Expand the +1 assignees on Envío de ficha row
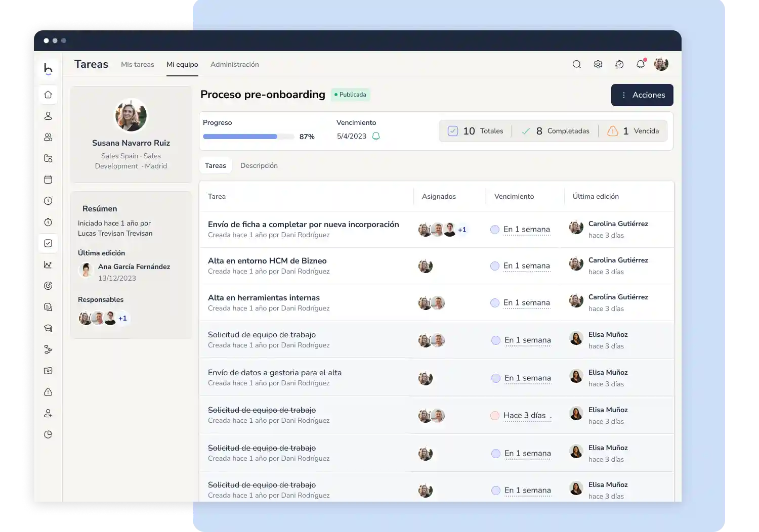 tap(462, 230)
